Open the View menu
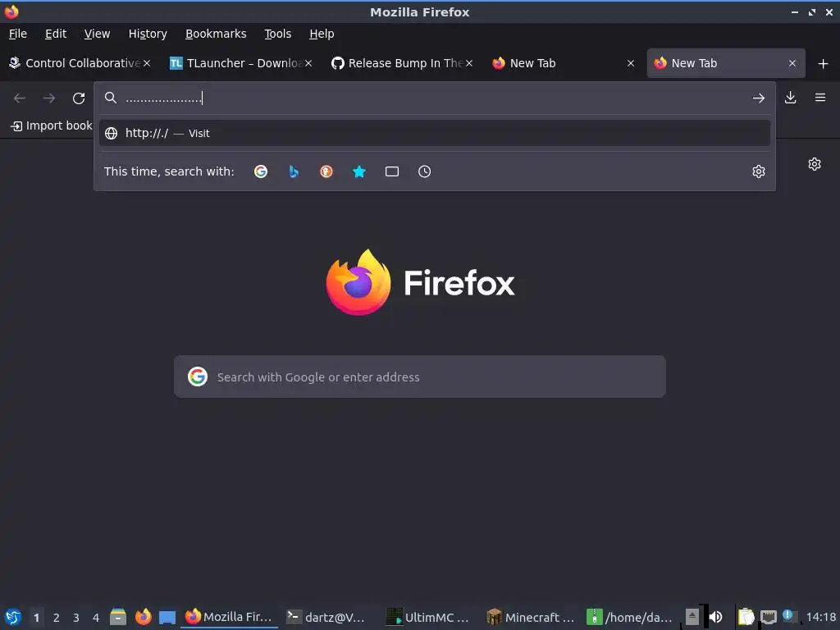The image size is (840, 630). click(x=97, y=34)
